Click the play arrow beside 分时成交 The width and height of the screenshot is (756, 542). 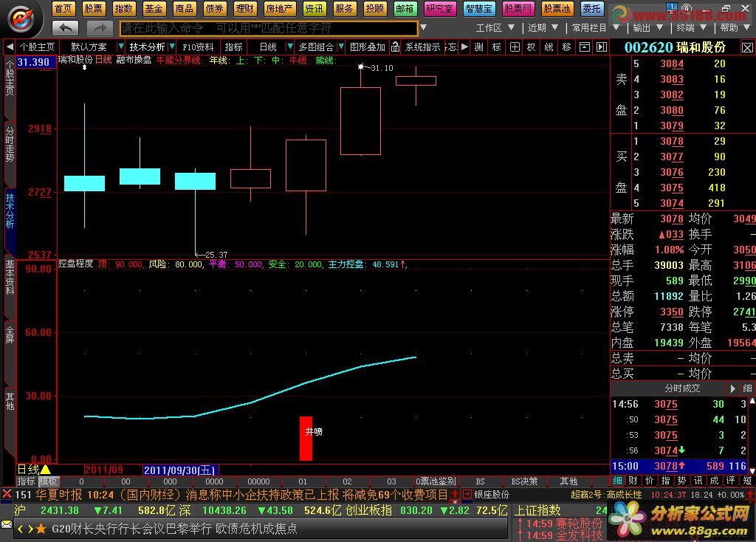[732, 388]
